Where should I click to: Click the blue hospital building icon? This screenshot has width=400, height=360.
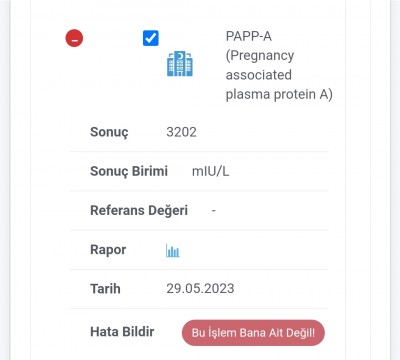180,64
